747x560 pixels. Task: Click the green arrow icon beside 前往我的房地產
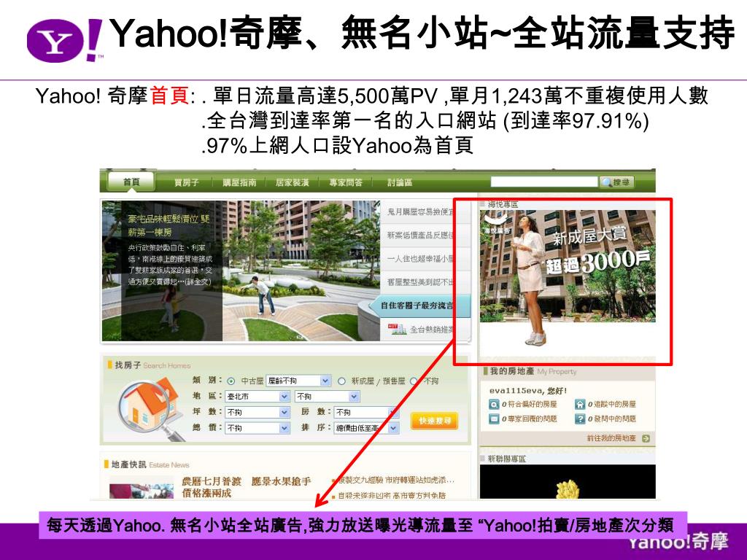tap(646, 438)
